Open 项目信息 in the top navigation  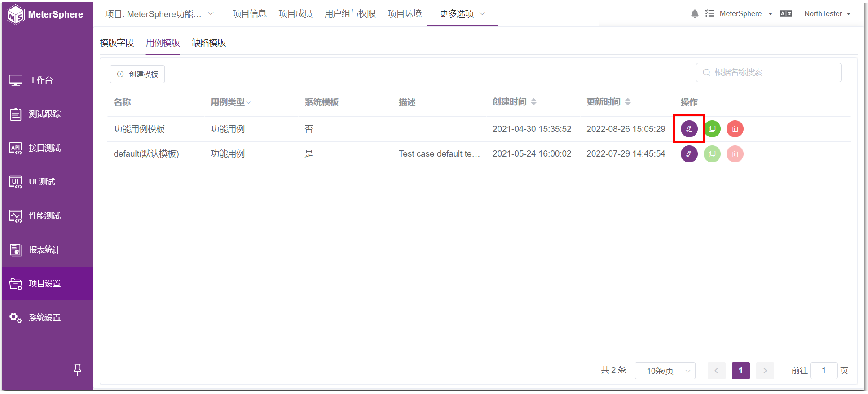click(x=249, y=14)
